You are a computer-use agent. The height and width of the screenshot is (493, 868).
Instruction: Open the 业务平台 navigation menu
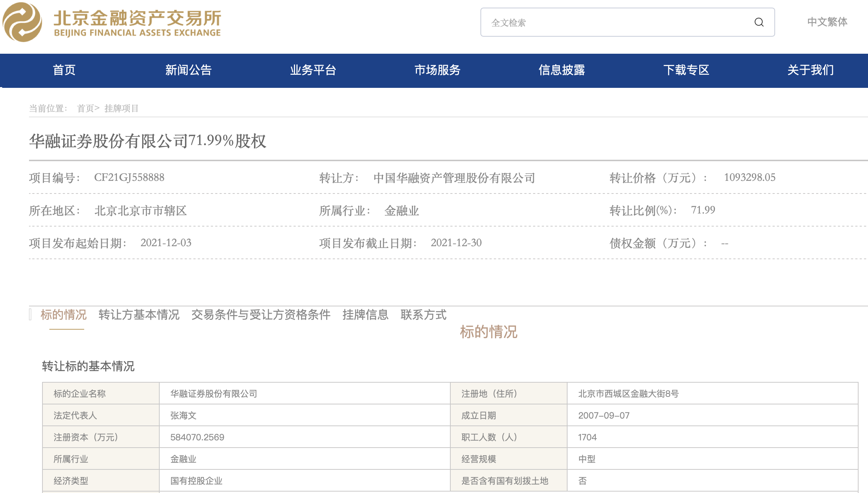pyautogui.click(x=313, y=70)
